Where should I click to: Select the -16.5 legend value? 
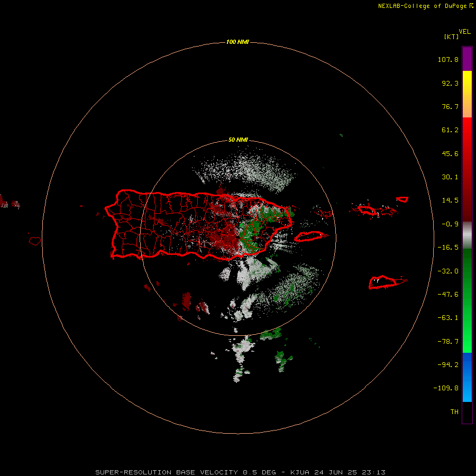coord(448,248)
